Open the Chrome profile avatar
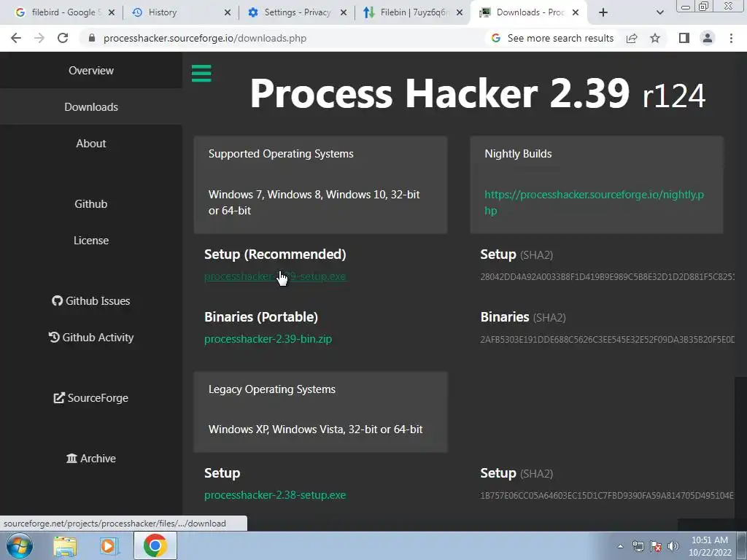The image size is (747, 560). (708, 38)
